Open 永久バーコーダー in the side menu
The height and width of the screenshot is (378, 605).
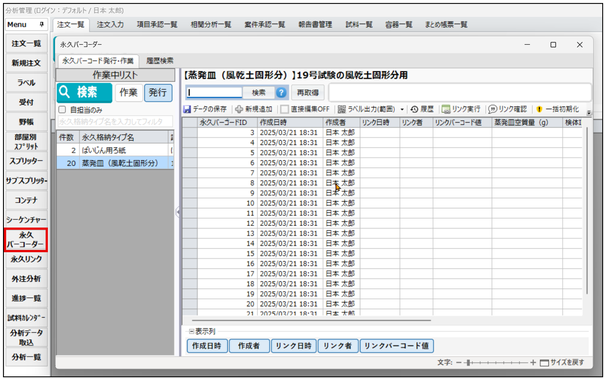[25, 240]
